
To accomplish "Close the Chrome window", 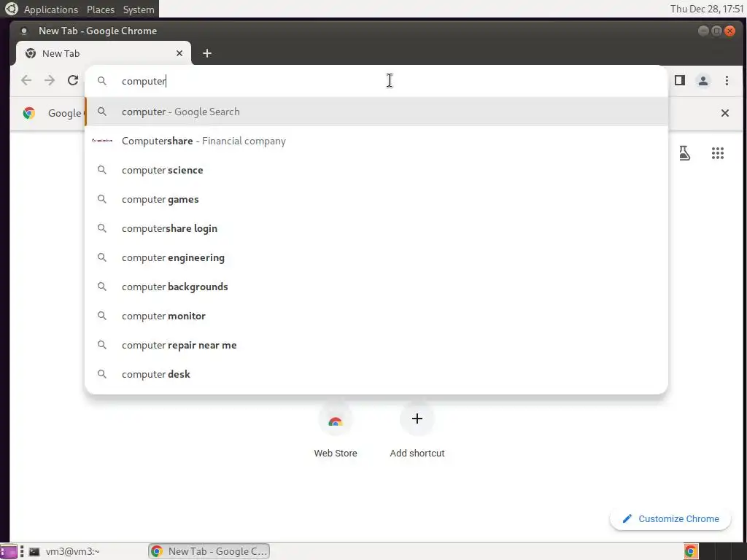I will (729, 31).
